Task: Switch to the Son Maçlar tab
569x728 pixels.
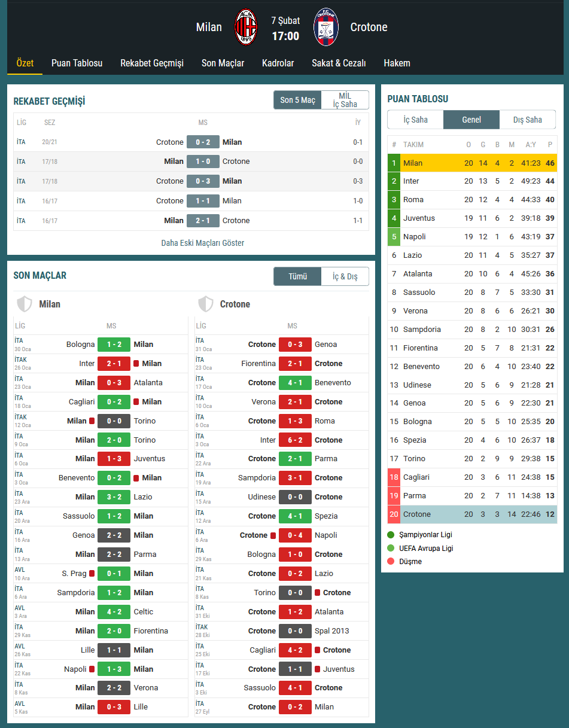Action: pyautogui.click(x=223, y=63)
